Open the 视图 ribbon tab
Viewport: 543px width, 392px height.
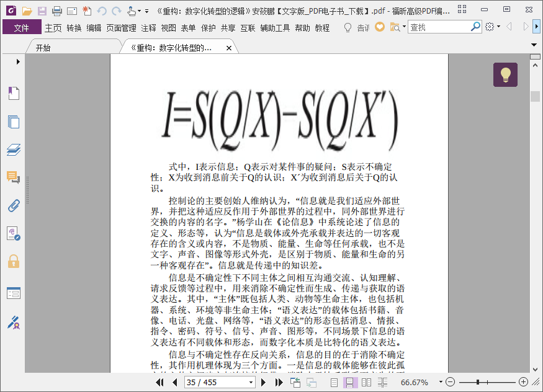tap(168, 28)
